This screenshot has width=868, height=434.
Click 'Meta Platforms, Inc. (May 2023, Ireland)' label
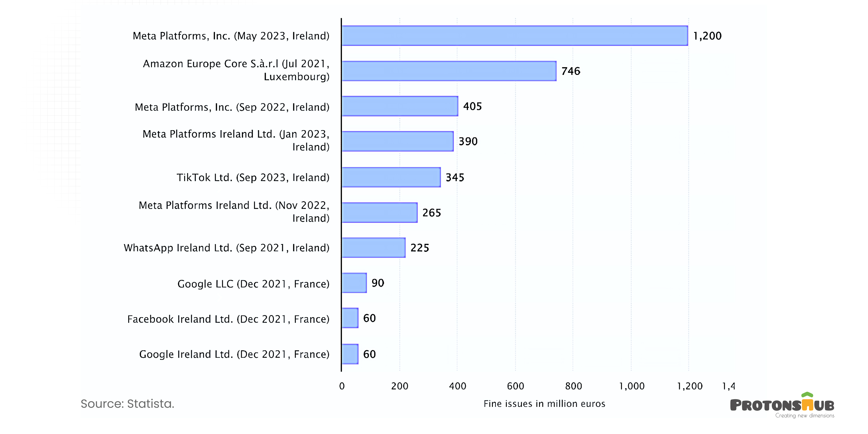[231, 36]
